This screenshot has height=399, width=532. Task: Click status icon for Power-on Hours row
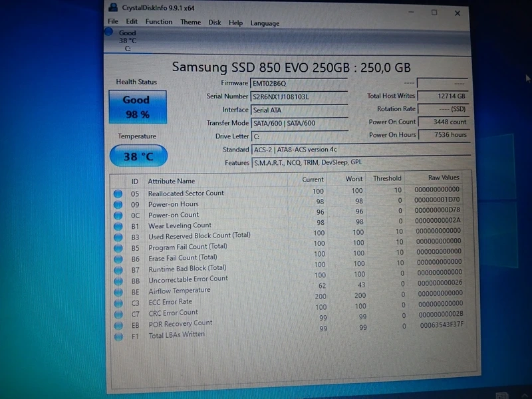[x=118, y=205]
